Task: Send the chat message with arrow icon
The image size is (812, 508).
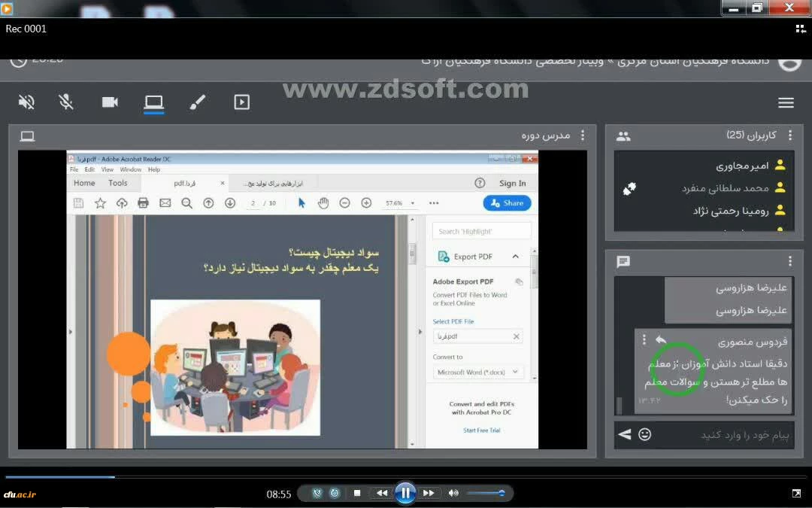Action: 624,434
